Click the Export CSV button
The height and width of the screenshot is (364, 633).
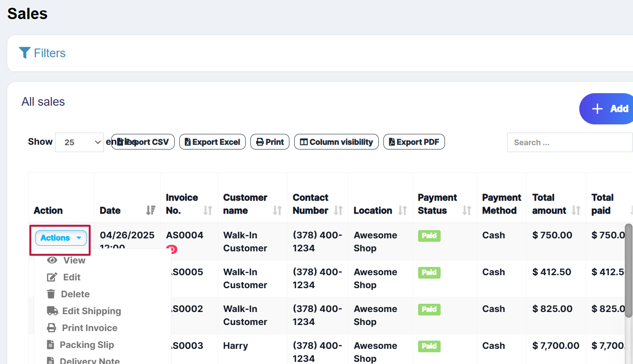click(143, 142)
